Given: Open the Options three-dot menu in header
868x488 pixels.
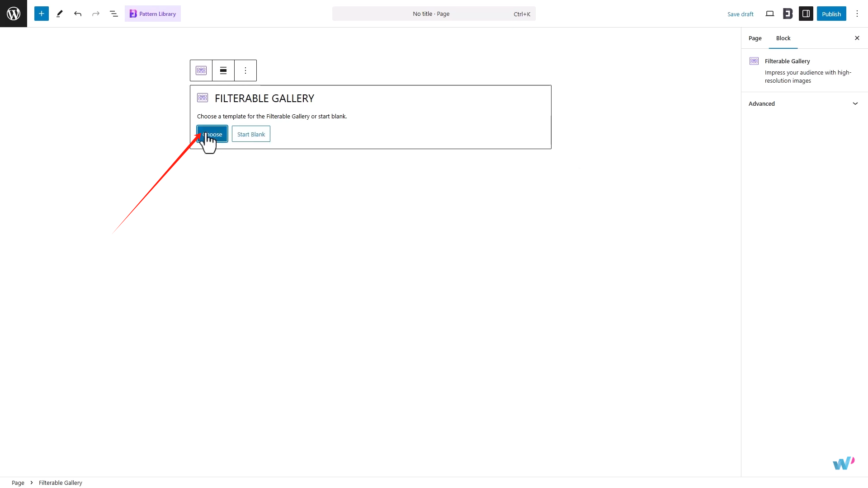Looking at the screenshot, I should click(x=857, y=14).
